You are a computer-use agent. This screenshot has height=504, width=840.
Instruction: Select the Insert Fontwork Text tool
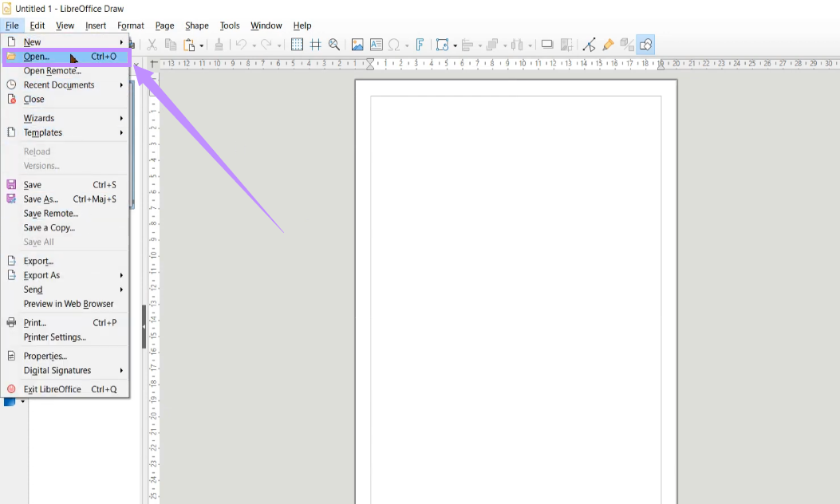coord(419,44)
